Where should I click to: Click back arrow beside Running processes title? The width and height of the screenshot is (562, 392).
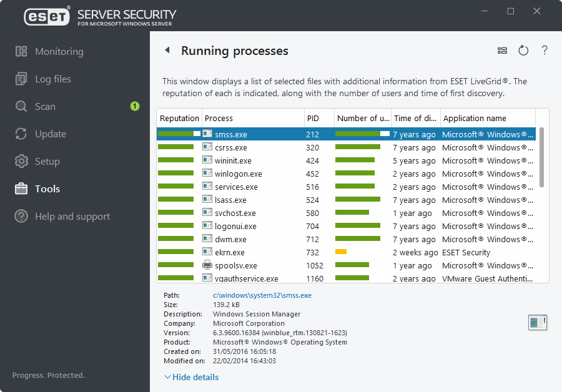tap(167, 51)
